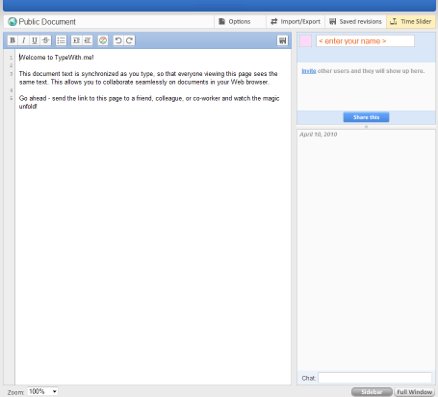Screen dimensions: 438x397
Task: Click the 'Welcome to TypeWith.me!' line
Action: click(x=56, y=57)
